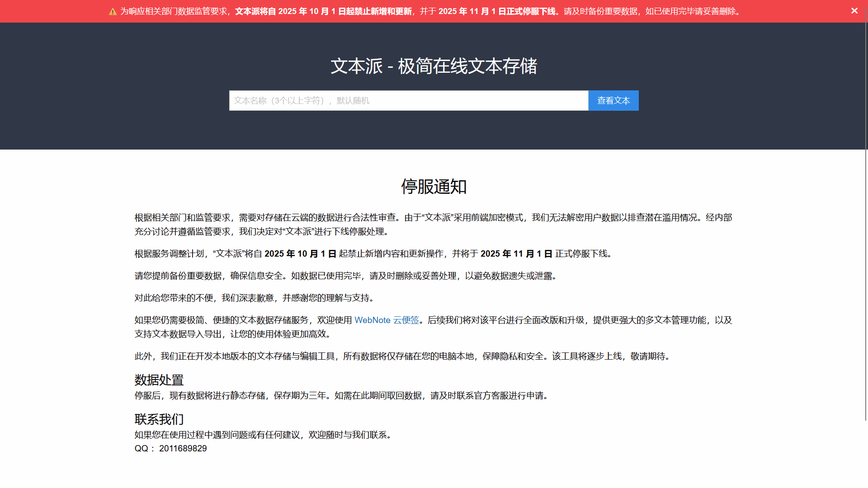
Task: Click bold 2025 年 10 月 1 日 date in body
Action: pos(300,254)
